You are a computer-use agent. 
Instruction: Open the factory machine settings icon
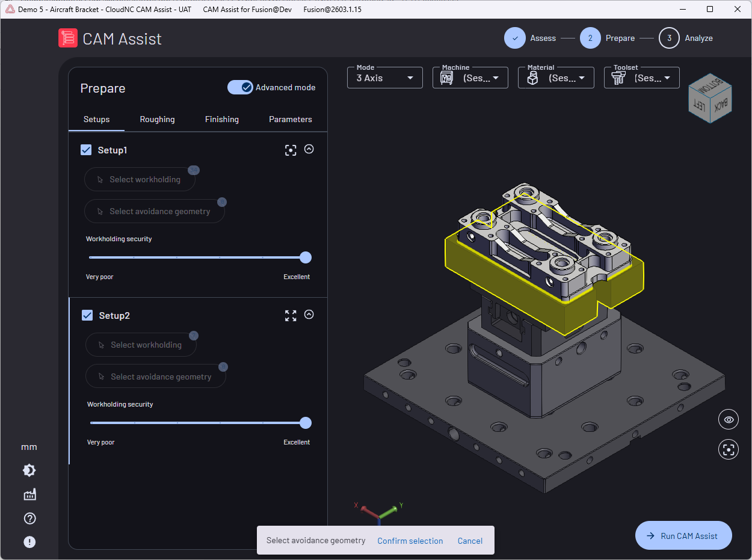click(29, 494)
